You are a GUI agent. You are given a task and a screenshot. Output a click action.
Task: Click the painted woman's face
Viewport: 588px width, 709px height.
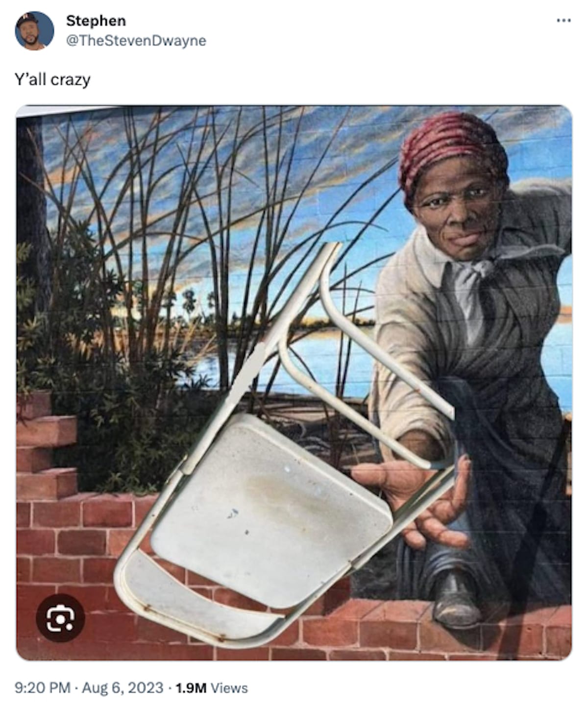pos(458,211)
